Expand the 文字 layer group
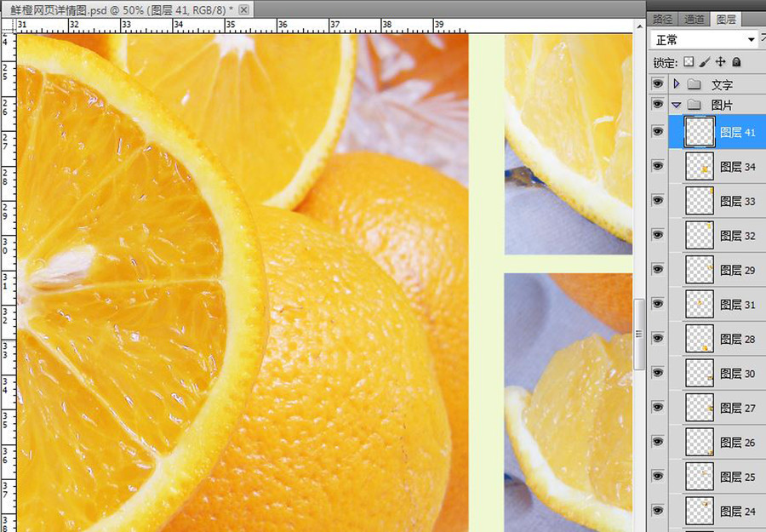 pyautogui.click(x=677, y=84)
